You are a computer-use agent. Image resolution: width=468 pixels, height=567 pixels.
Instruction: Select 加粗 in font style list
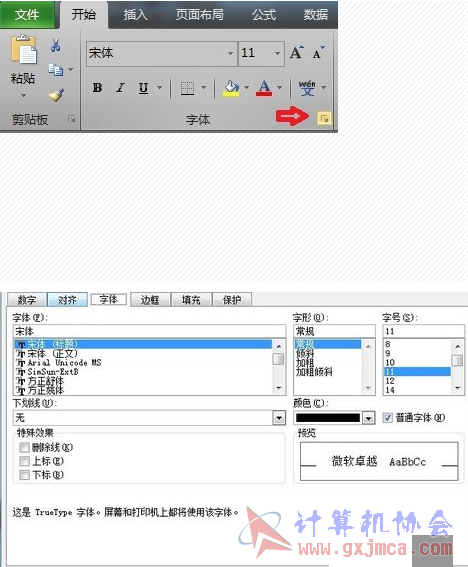305,363
